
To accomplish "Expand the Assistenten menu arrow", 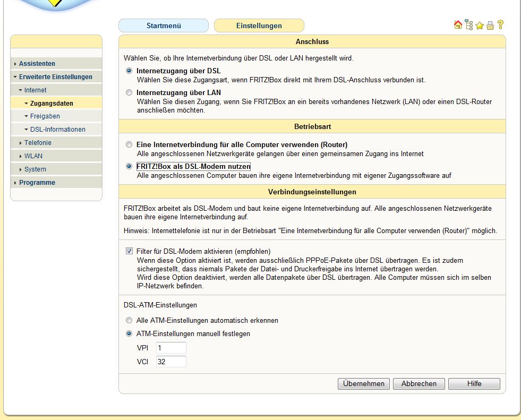I will (x=15, y=64).
